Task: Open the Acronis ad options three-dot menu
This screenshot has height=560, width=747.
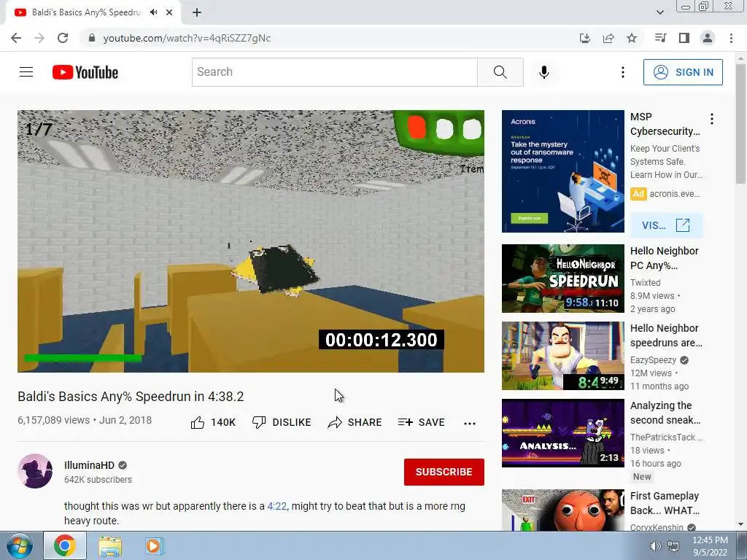Action: [x=712, y=119]
